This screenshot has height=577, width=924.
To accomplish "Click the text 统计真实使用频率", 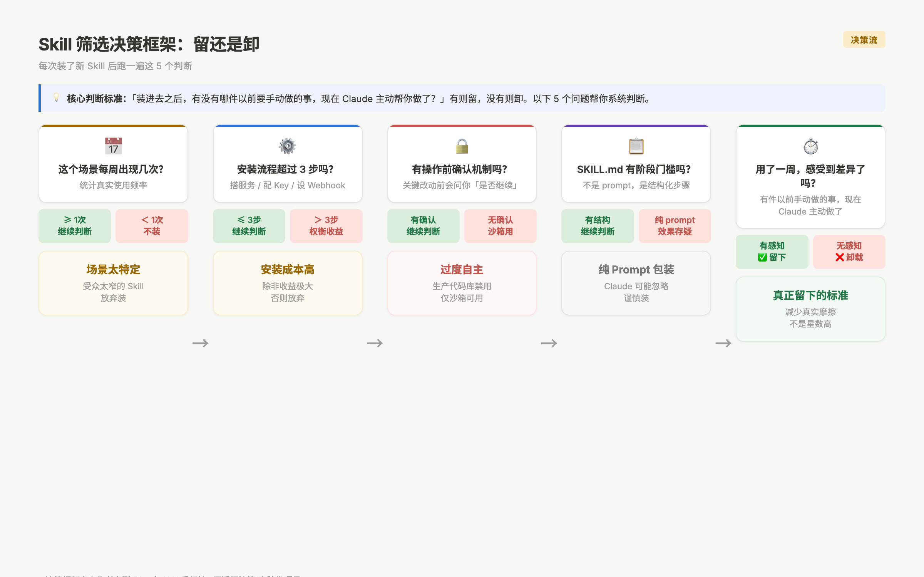I will [x=113, y=185].
